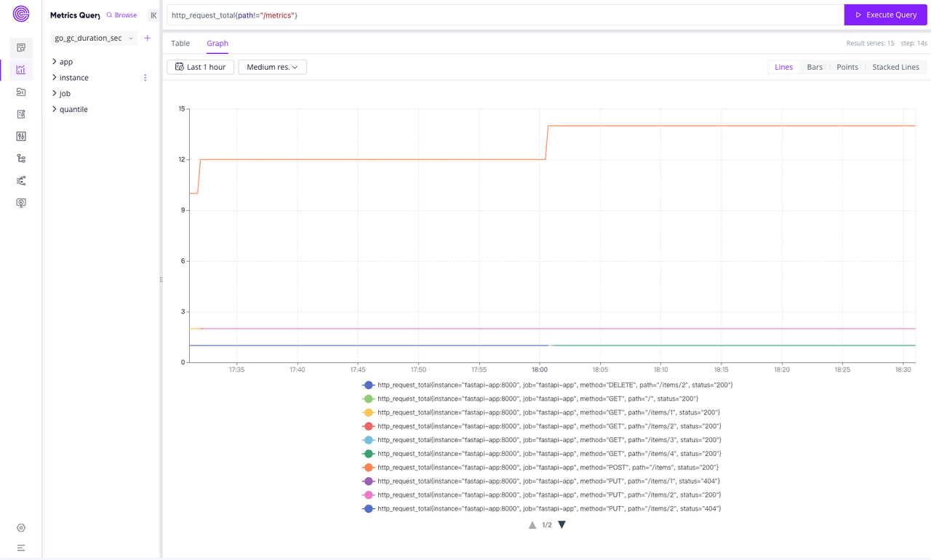Switch the chart to Points mode
This screenshot has width=931, height=560.
click(x=847, y=66)
